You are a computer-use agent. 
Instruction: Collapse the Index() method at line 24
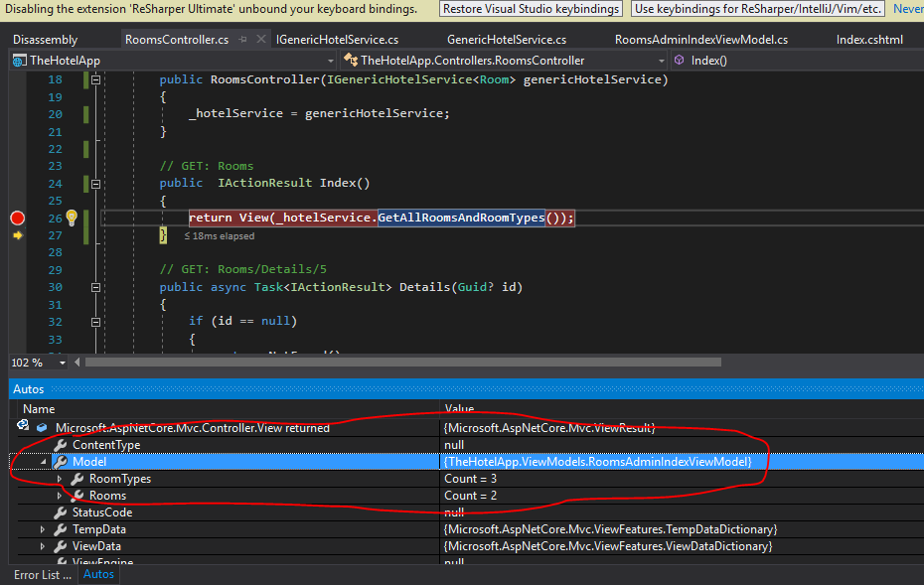point(95,184)
